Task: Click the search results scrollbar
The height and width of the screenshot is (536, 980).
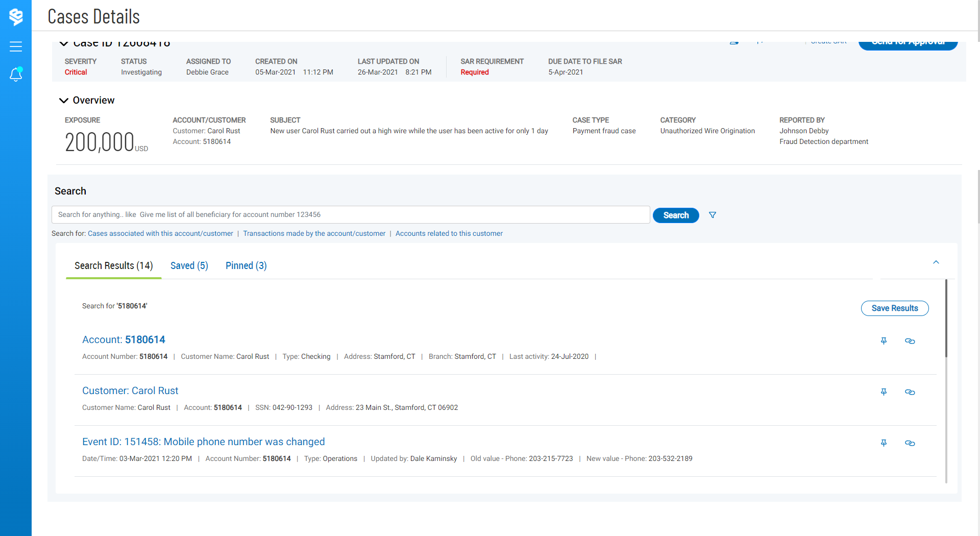Action: click(946, 319)
